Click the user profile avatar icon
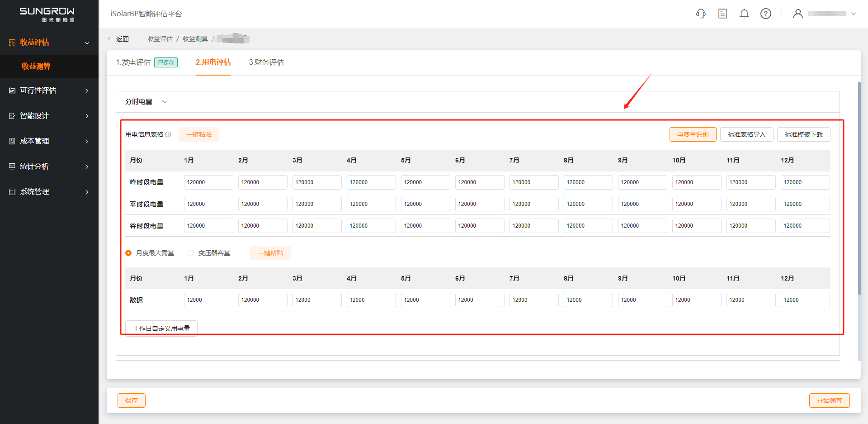This screenshot has height=424, width=868. (798, 14)
